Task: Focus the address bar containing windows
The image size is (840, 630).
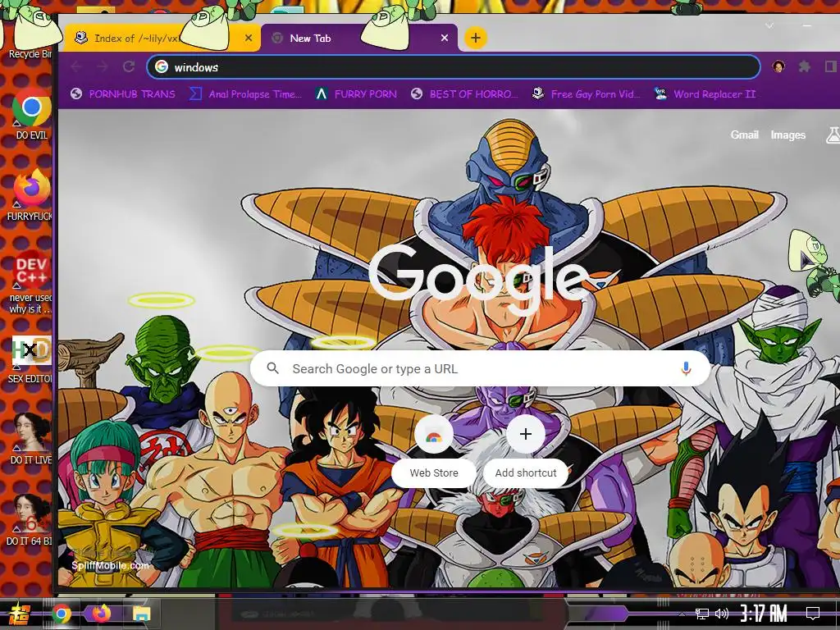Action: click(453, 67)
